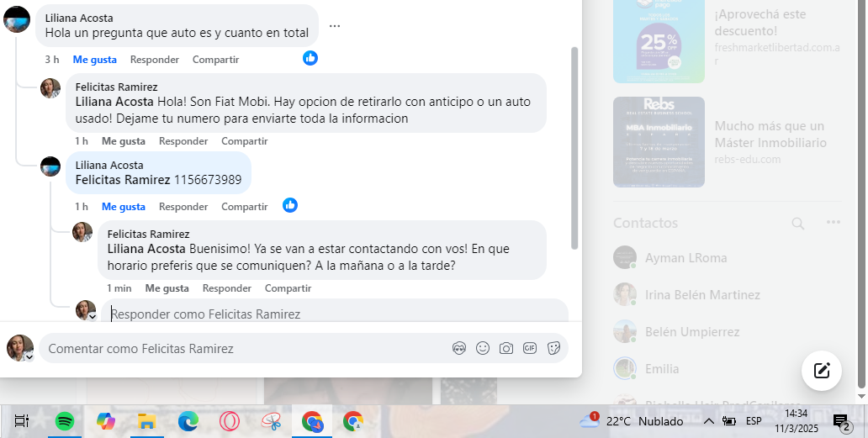This screenshot has height=438, width=868.
Task: Toggle Me gusta on Liliana's first comment
Action: 95,59
